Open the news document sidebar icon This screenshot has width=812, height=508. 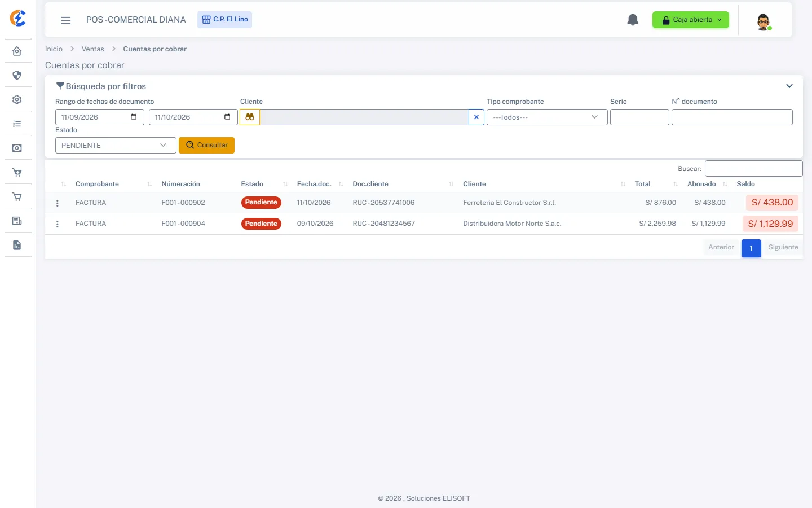pyautogui.click(x=17, y=221)
